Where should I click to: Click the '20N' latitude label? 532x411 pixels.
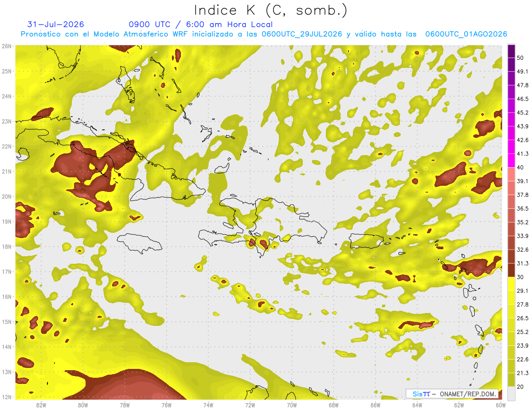(7, 196)
